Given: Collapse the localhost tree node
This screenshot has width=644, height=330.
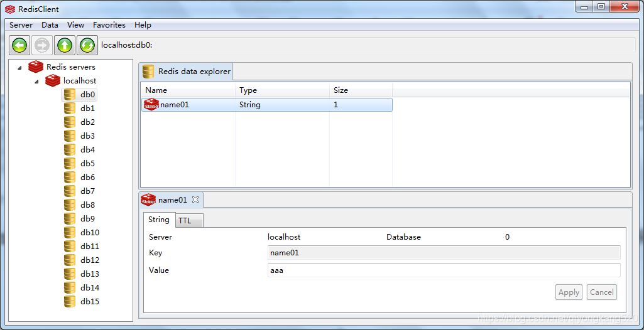Looking at the screenshot, I should 36,82.
